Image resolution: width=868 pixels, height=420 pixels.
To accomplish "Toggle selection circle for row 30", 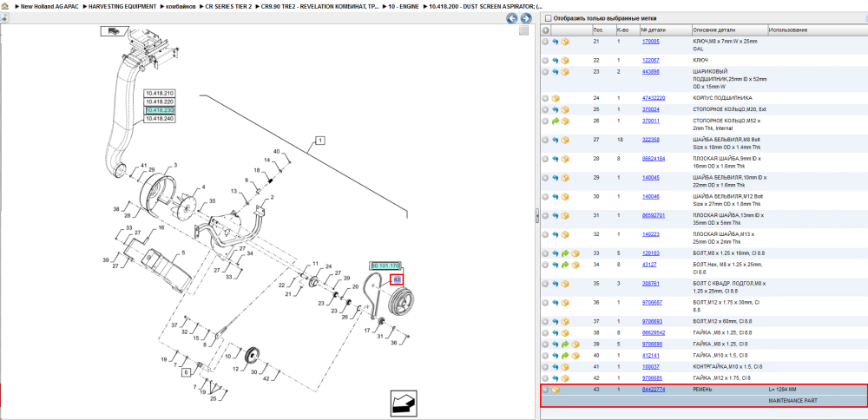I will [x=546, y=196].
